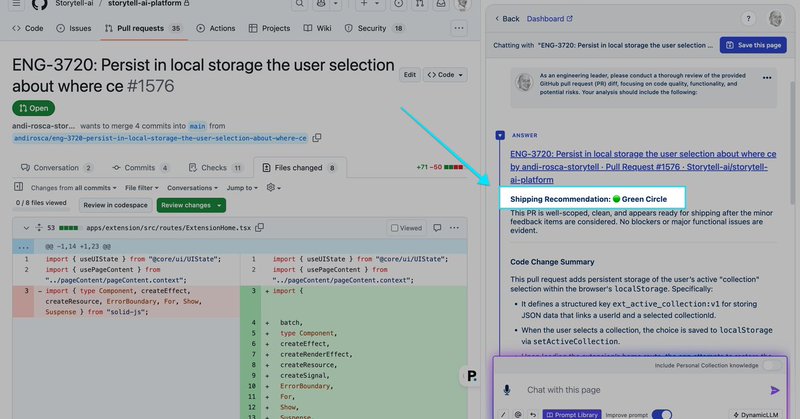The width and height of the screenshot is (800, 419).
Task: Open the help question mark icon
Action: coord(748,19)
